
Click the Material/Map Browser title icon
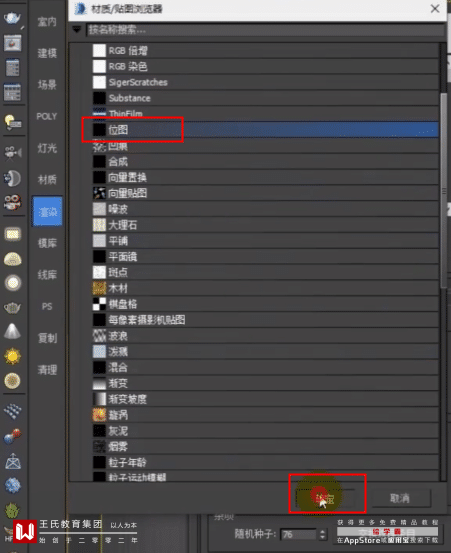point(81,9)
